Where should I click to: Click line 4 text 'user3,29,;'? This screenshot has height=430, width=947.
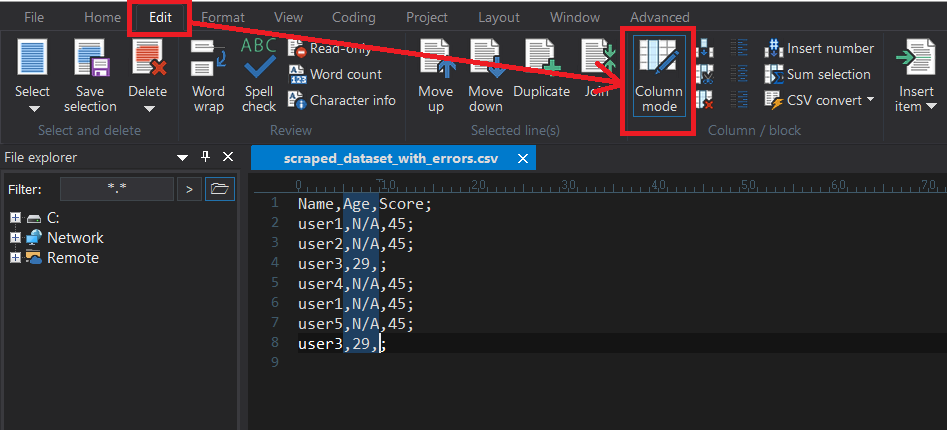[342, 264]
